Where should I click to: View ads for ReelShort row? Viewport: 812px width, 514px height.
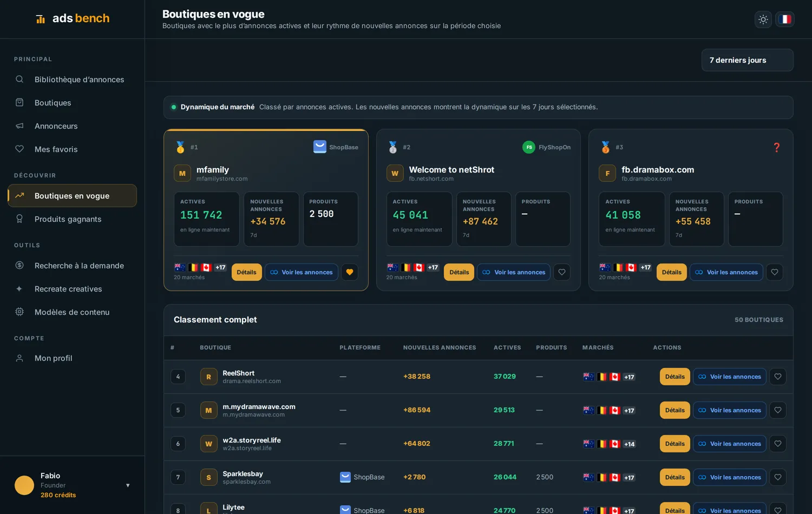pos(730,377)
